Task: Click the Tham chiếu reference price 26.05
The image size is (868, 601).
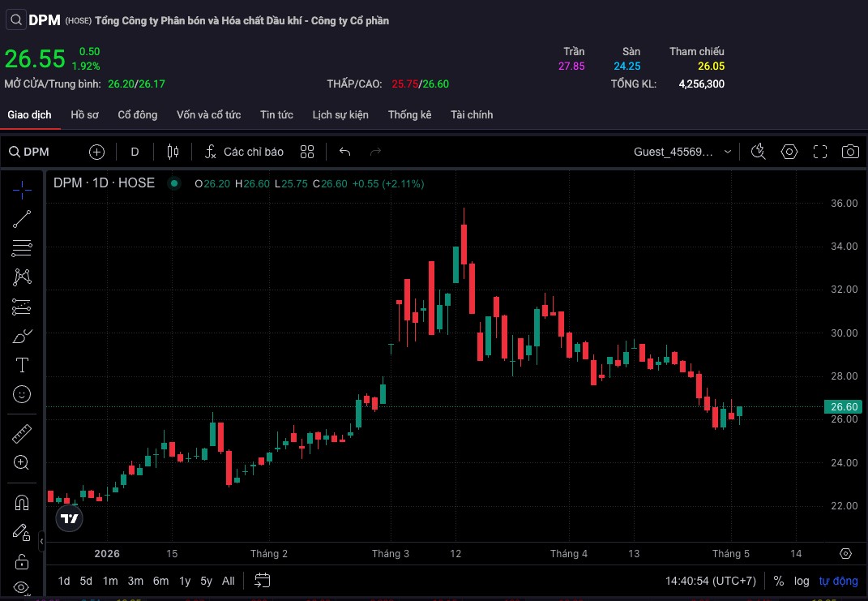Action: (x=711, y=66)
